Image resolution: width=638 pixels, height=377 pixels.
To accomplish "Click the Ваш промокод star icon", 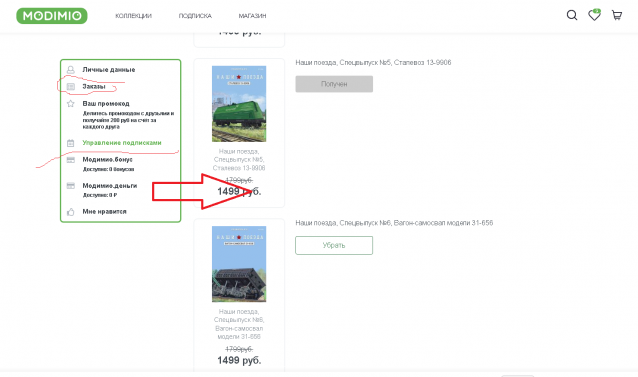I will tap(70, 104).
